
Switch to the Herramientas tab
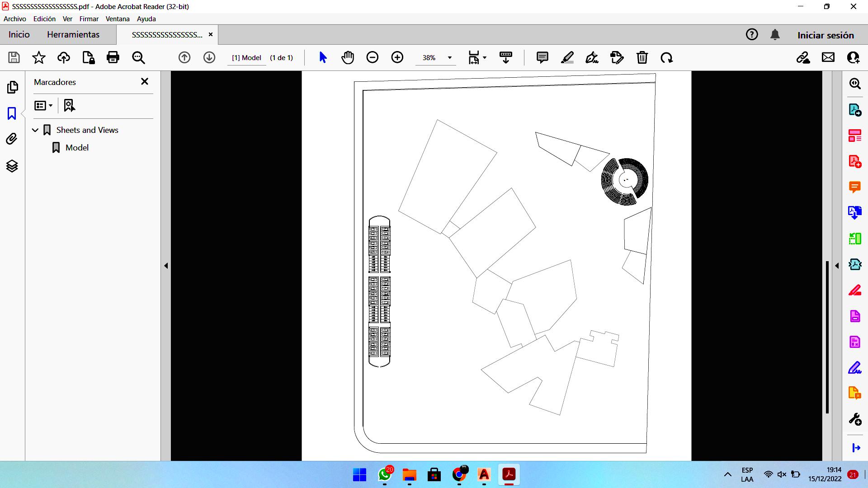pos(73,35)
